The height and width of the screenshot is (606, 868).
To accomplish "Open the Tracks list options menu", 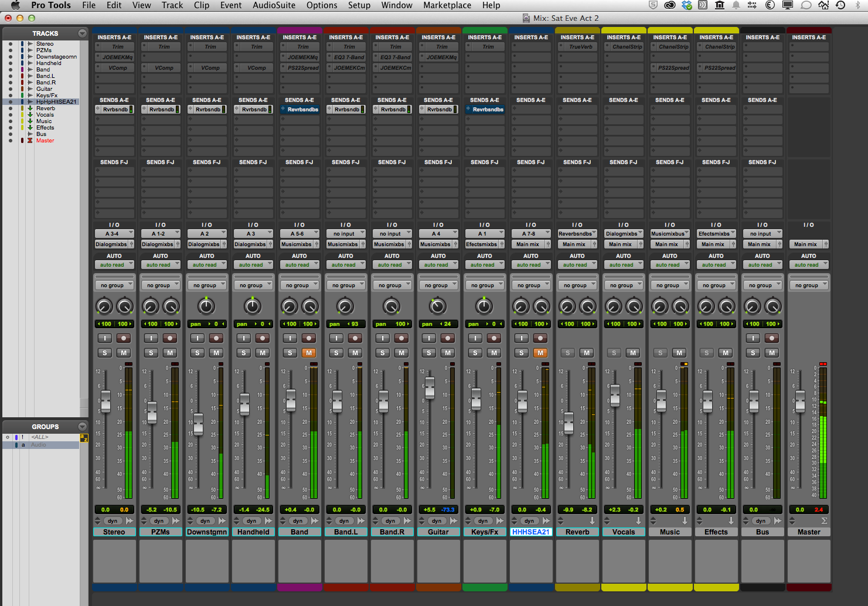I will click(82, 33).
